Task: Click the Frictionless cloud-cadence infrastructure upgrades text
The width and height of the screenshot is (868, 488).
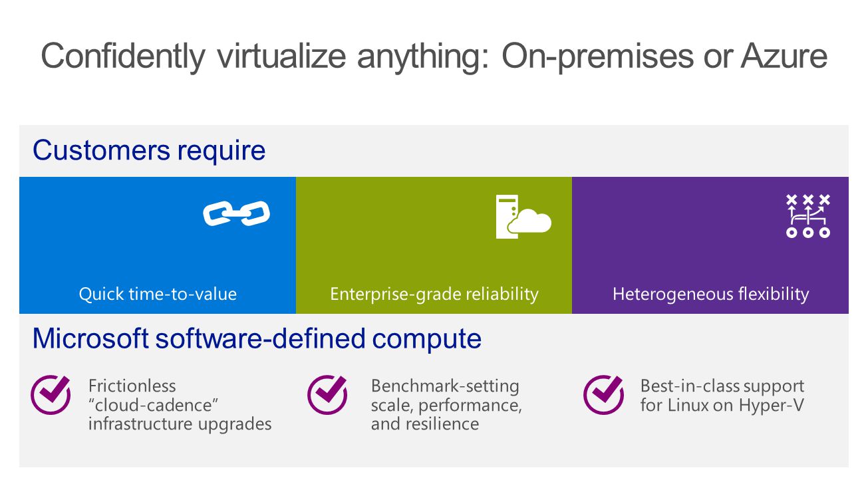Action: pyautogui.click(x=180, y=405)
